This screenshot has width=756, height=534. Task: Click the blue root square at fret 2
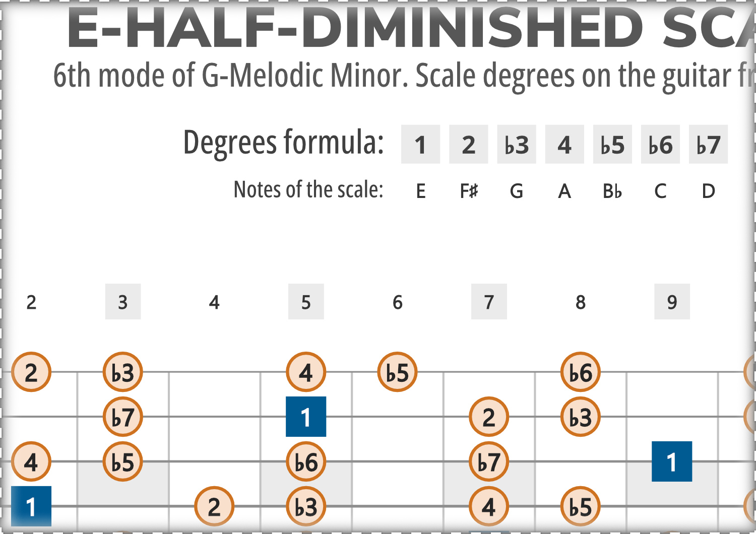click(x=31, y=506)
